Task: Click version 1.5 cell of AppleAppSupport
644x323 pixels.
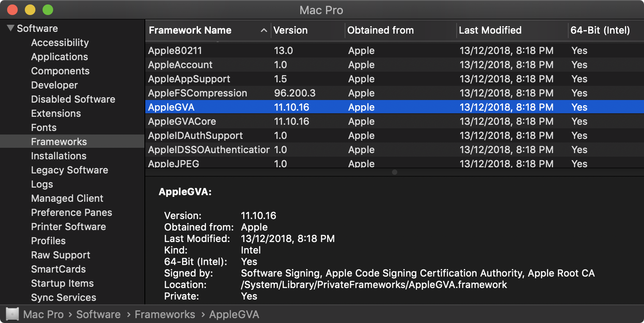Action: (x=280, y=79)
